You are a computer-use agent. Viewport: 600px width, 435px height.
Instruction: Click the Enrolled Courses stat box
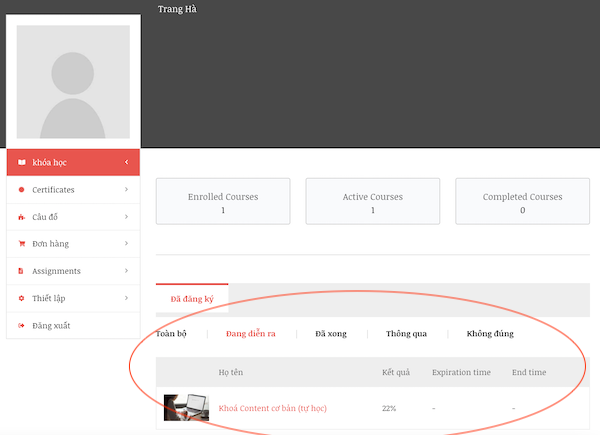[223, 201]
